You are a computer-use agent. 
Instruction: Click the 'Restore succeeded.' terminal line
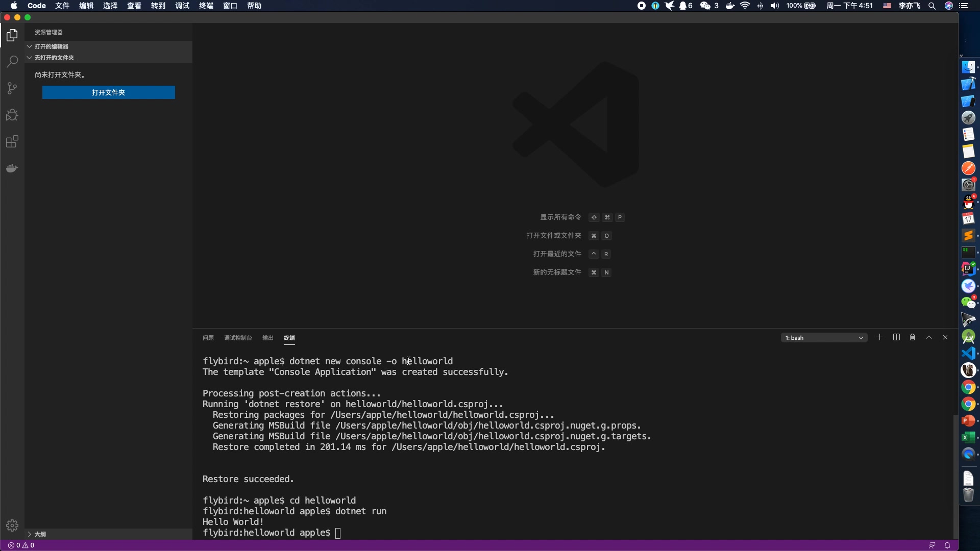pos(248,479)
